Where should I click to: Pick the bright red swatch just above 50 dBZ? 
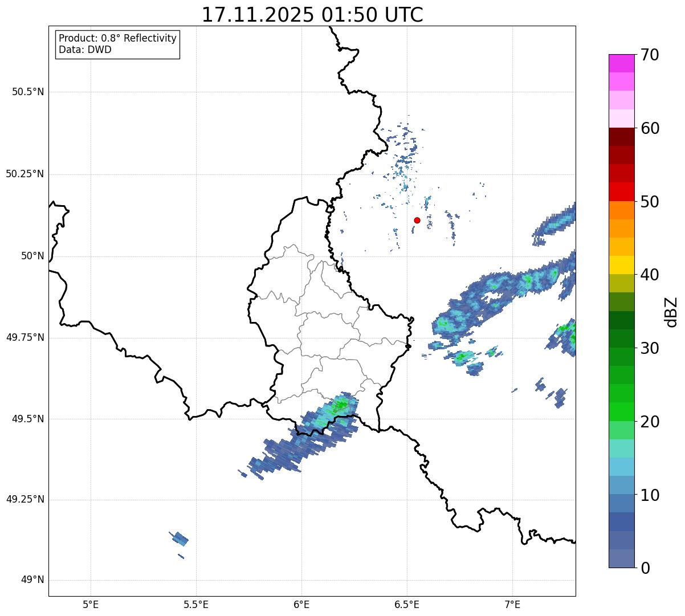point(621,192)
